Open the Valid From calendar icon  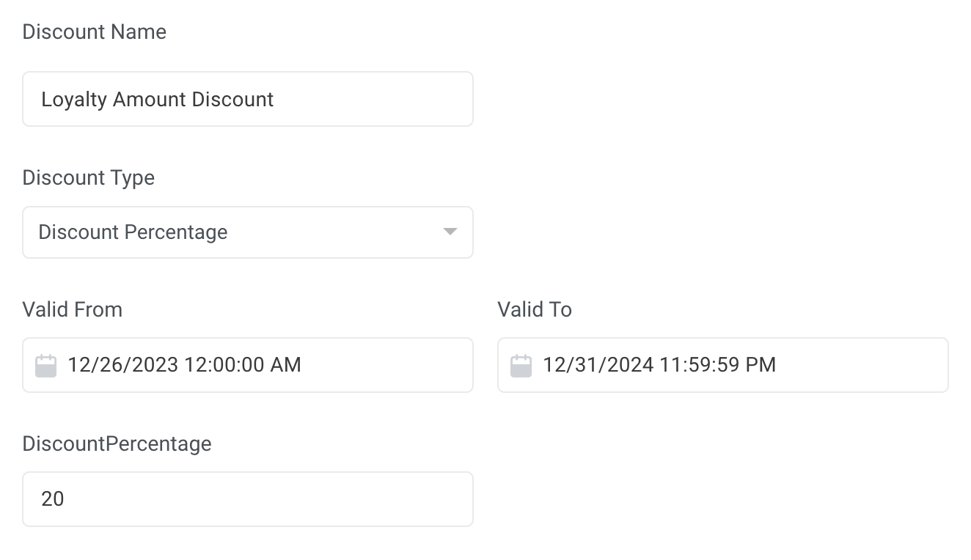coord(46,365)
